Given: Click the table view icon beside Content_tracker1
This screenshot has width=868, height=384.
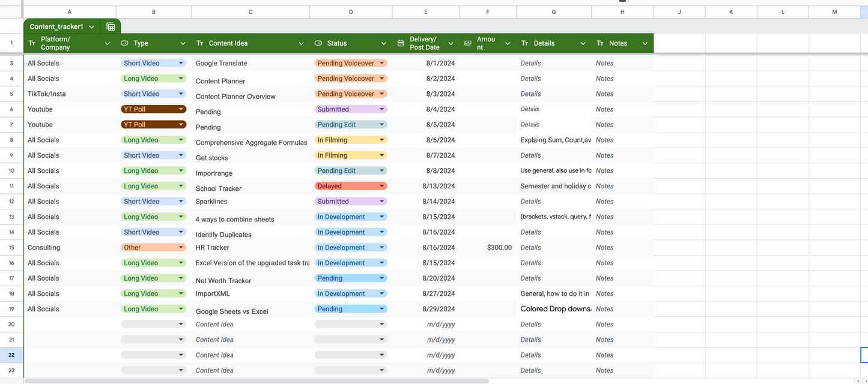Looking at the screenshot, I should (111, 26).
